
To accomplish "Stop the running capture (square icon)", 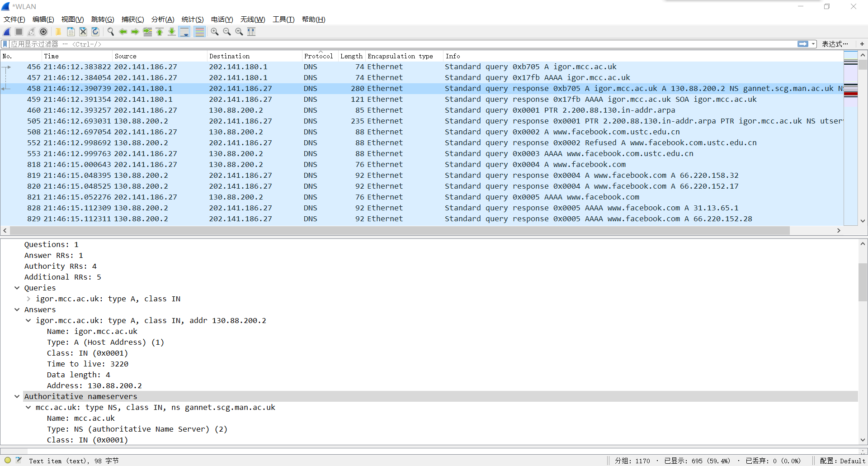I will click(x=19, y=32).
